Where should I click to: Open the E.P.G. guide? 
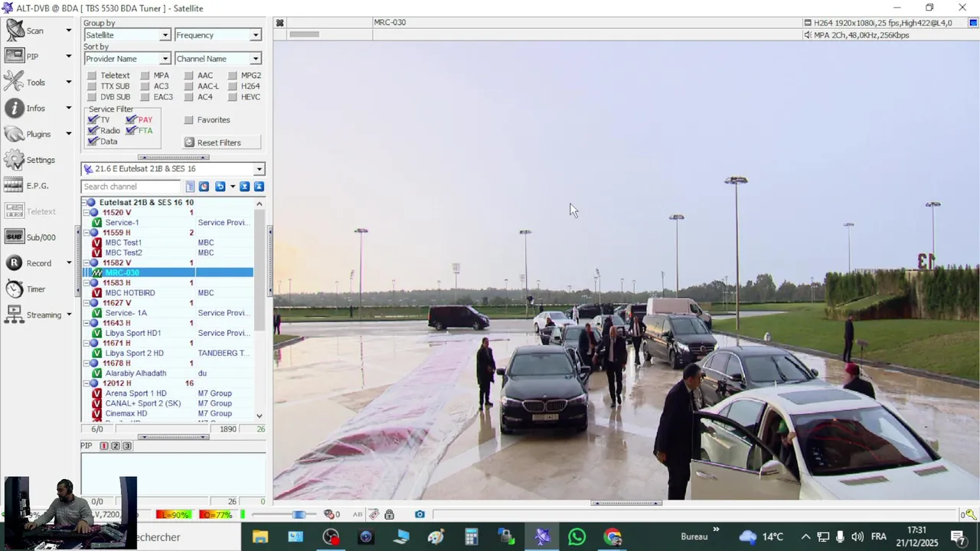[x=28, y=186]
